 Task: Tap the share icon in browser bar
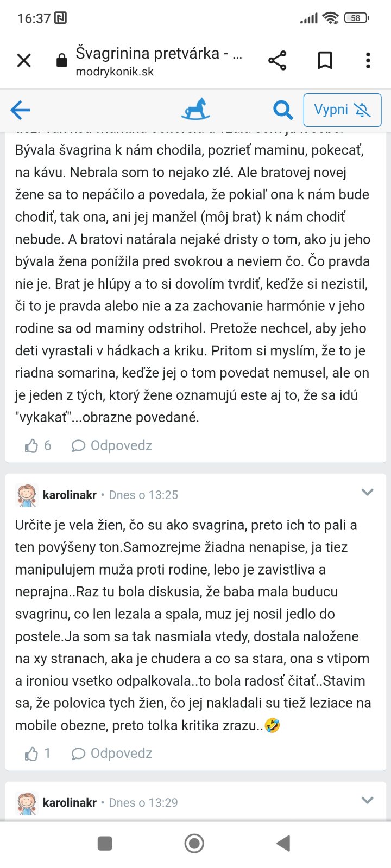278,60
